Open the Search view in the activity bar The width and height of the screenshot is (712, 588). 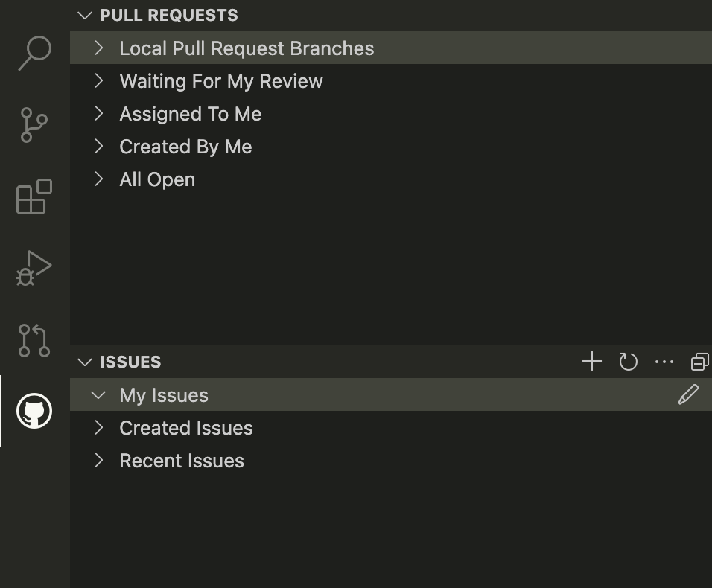click(x=34, y=54)
